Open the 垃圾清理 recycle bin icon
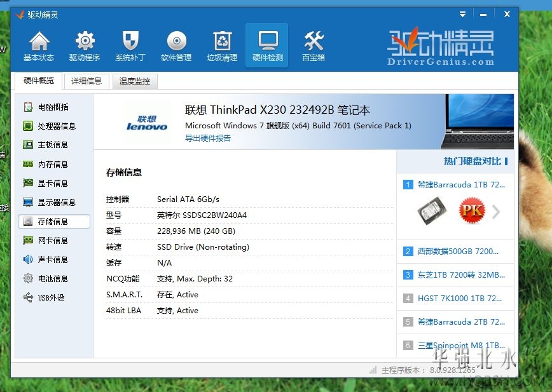Screen dimensions: 552x392 (x=222, y=41)
